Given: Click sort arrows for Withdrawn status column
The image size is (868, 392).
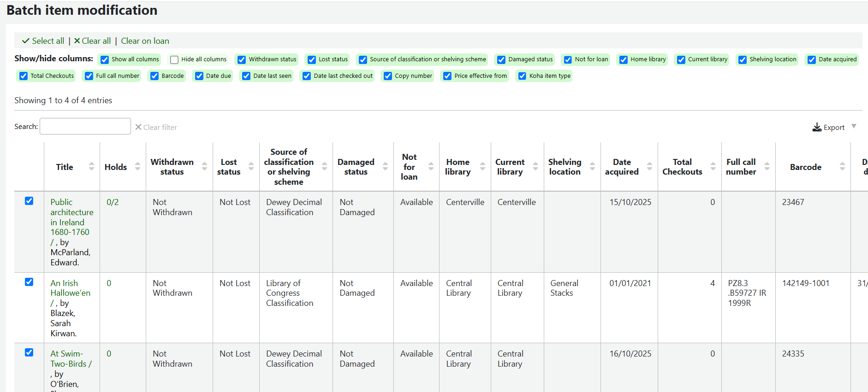Looking at the screenshot, I should click(204, 167).
